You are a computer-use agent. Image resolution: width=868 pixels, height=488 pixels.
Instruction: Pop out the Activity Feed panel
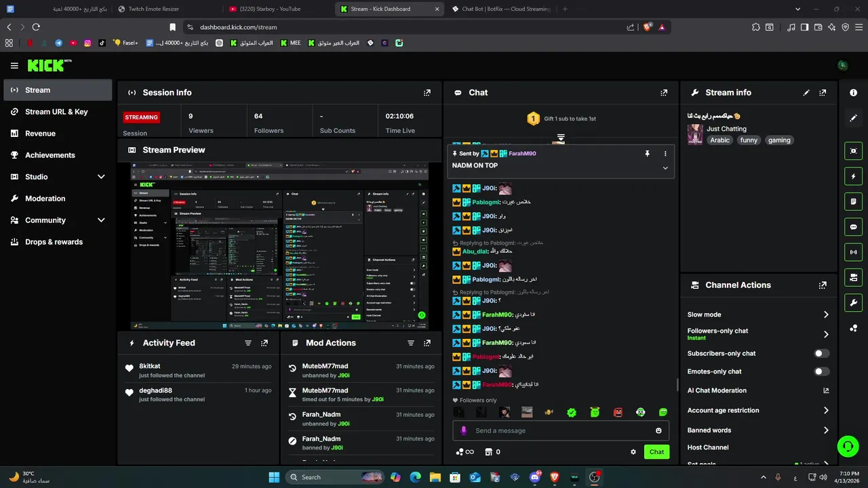point(264,344)
